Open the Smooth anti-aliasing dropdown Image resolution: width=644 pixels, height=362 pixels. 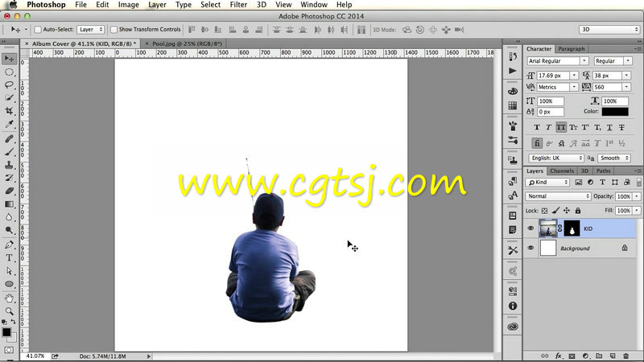tap(614, 158)
